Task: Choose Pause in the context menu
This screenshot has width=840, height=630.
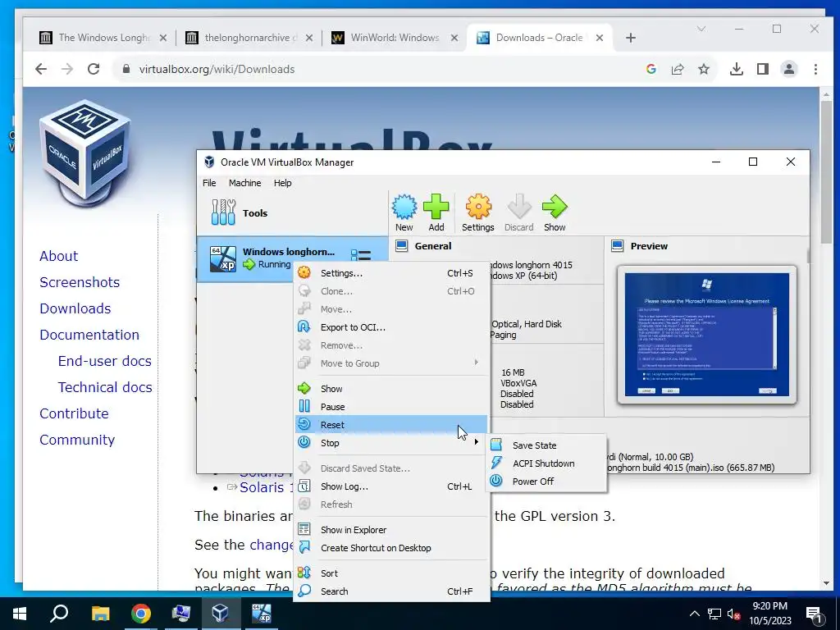Action: pos(391,407)
